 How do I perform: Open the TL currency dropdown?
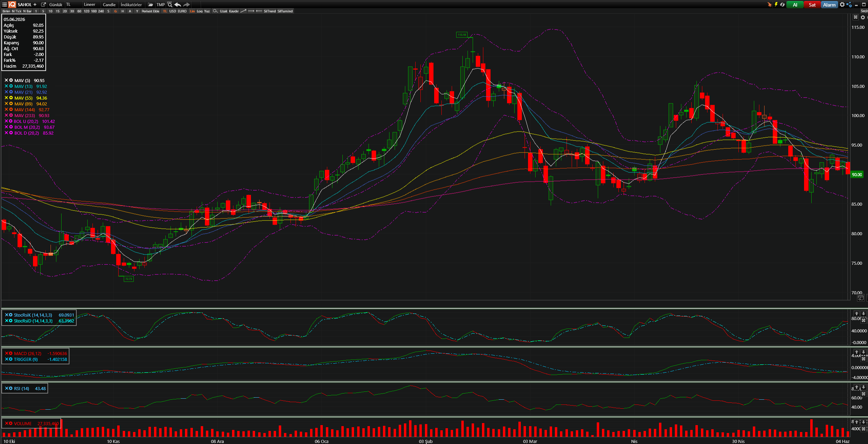[x=73, y=4]
